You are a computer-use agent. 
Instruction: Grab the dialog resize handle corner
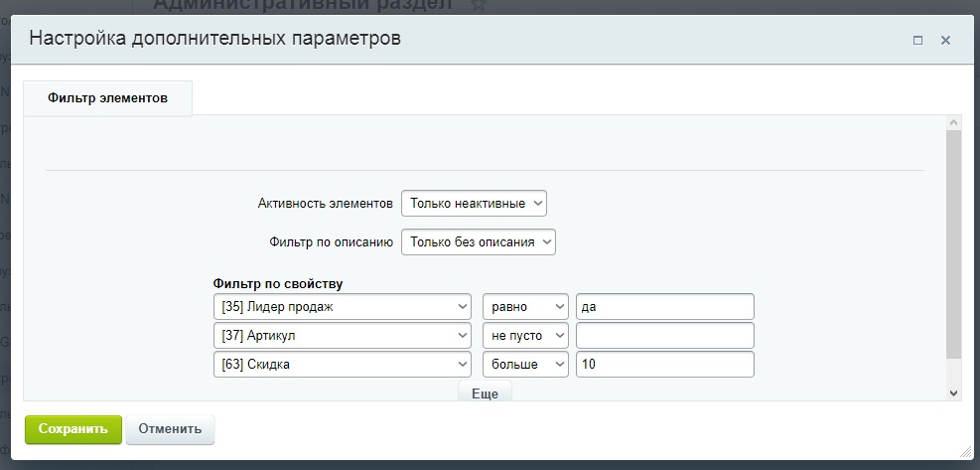click(965, 452)
